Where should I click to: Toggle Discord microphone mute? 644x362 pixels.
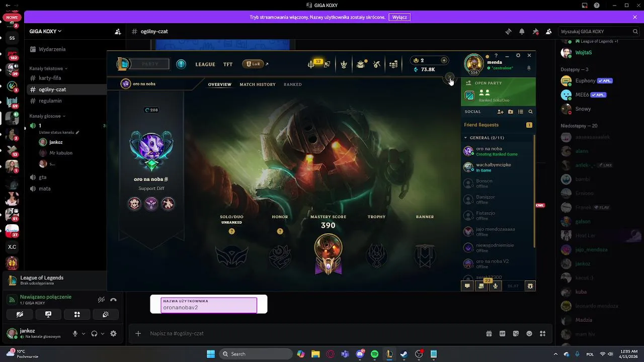(x=75, y=333)
